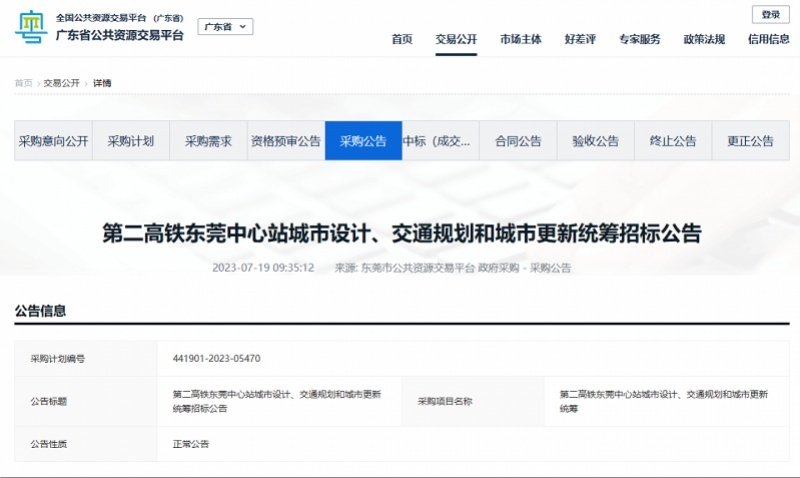Go to 市场主体 menu item
This screenshot has width=800, height=478.
pyautogui.click(x=521, y=39)
